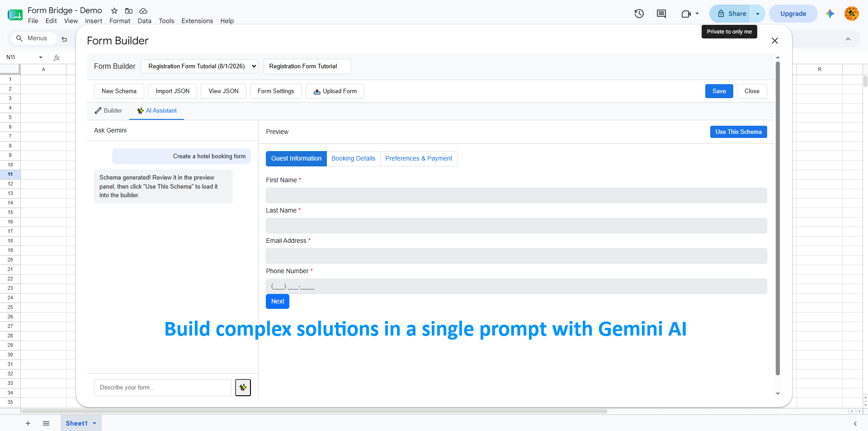The width and height of the screenshot is (868, 431).
Task: Open the Registration Form Tutorial schema dropdown
Action: (199, 66)
